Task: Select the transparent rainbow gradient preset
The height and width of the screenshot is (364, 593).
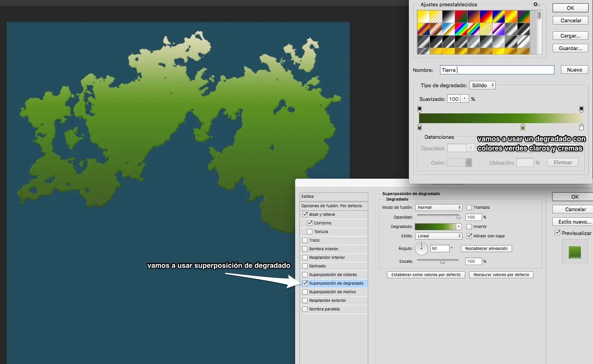Action: [473, 29]
